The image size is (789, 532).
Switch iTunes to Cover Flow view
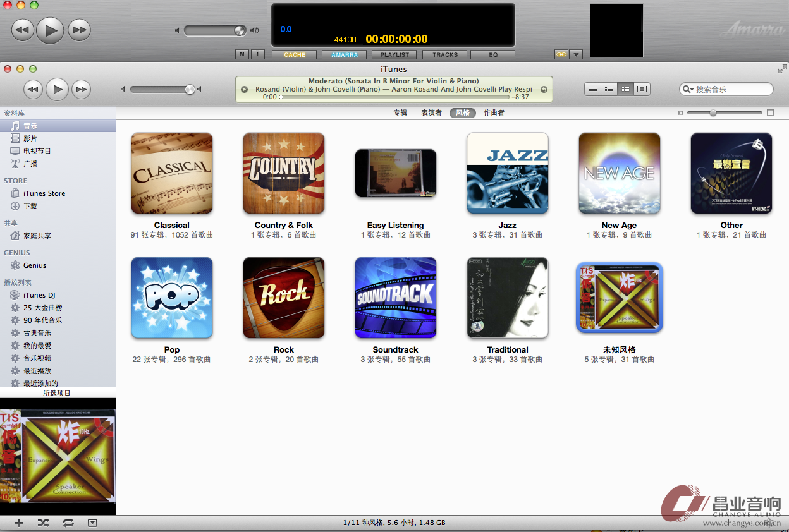coord(642,89)
